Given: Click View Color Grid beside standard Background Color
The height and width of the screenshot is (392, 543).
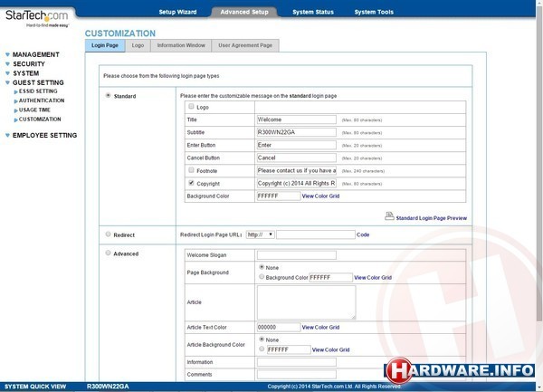Looking at the screenshot, I should coord(320,196).
